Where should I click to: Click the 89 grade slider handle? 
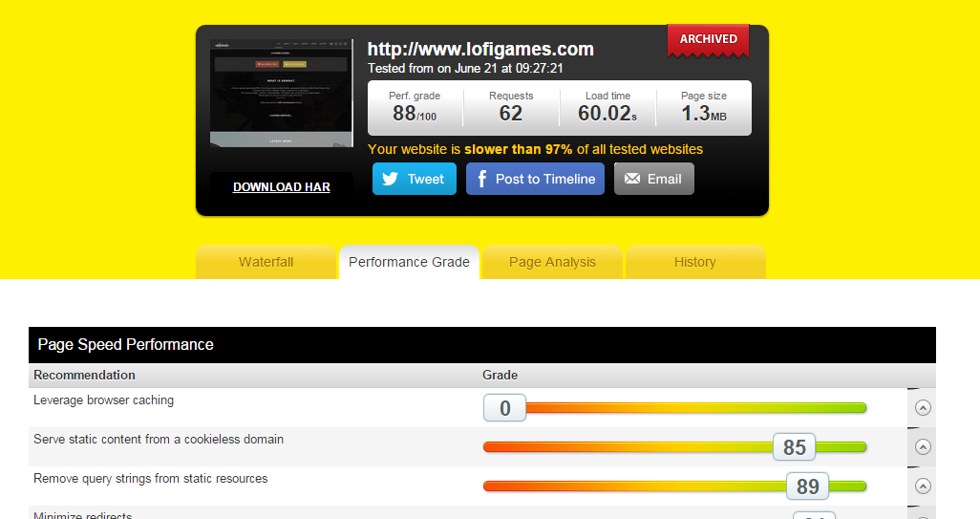click(807, 486)
